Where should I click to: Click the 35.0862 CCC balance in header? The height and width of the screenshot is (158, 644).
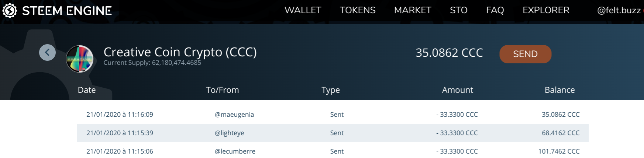point(449,53)
